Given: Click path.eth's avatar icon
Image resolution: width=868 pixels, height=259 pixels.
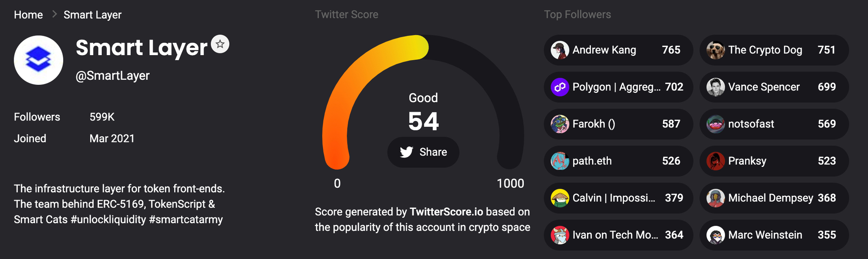Looking at the screenshot, I should tap(559, 161).
